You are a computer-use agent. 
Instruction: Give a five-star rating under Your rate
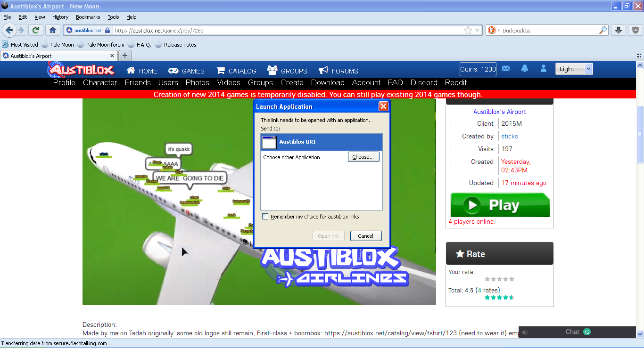pyautogui.click(x=511, y=279)
